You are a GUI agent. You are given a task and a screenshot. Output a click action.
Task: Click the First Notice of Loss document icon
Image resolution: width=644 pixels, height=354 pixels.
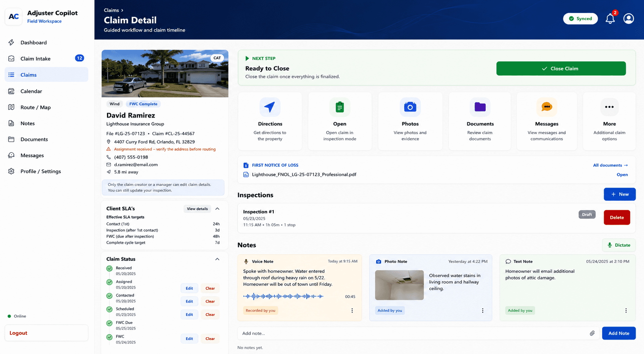[246, 165]
